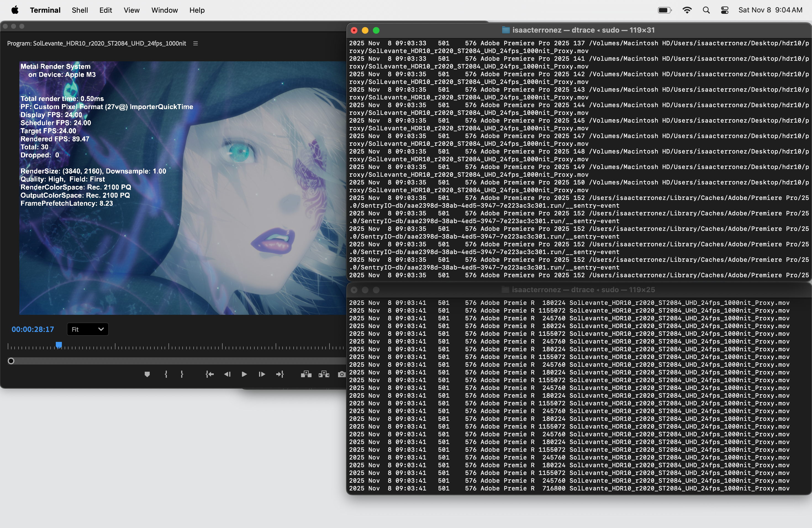Step back one frame
This screenshot has height=528, width=812.
[227, 374]
